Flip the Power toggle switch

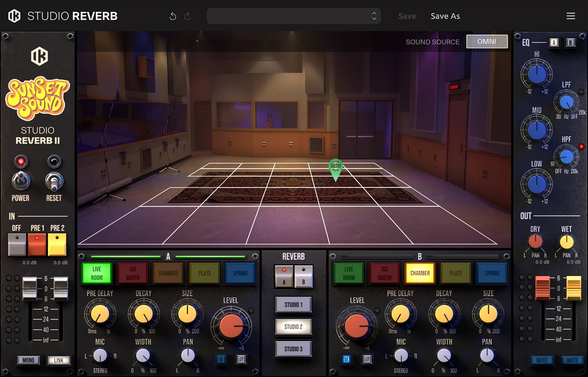point(21,181)
